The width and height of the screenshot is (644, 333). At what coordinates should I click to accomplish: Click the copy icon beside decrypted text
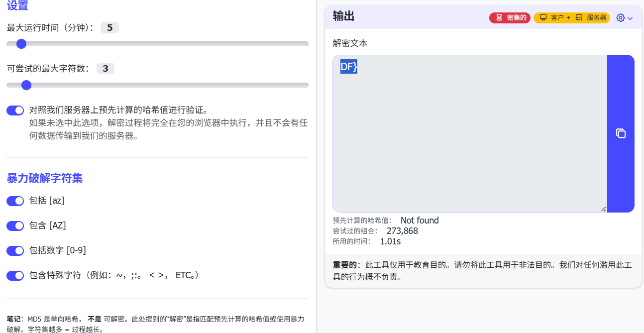[x=621, y=133]
